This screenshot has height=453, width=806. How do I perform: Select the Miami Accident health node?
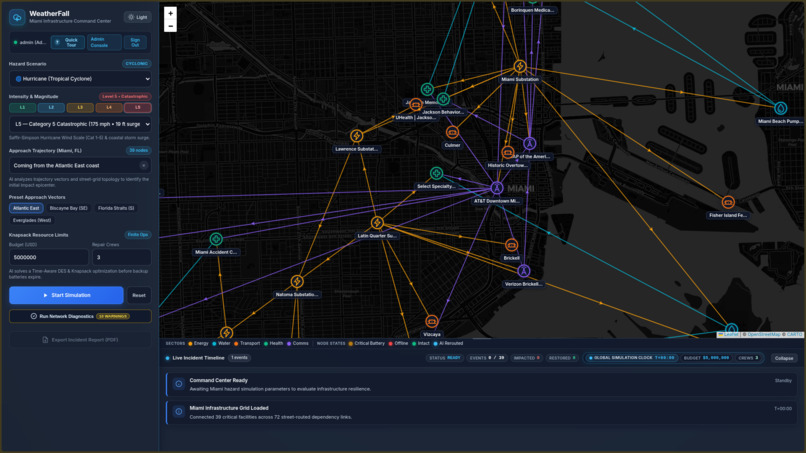coord(216,239)
